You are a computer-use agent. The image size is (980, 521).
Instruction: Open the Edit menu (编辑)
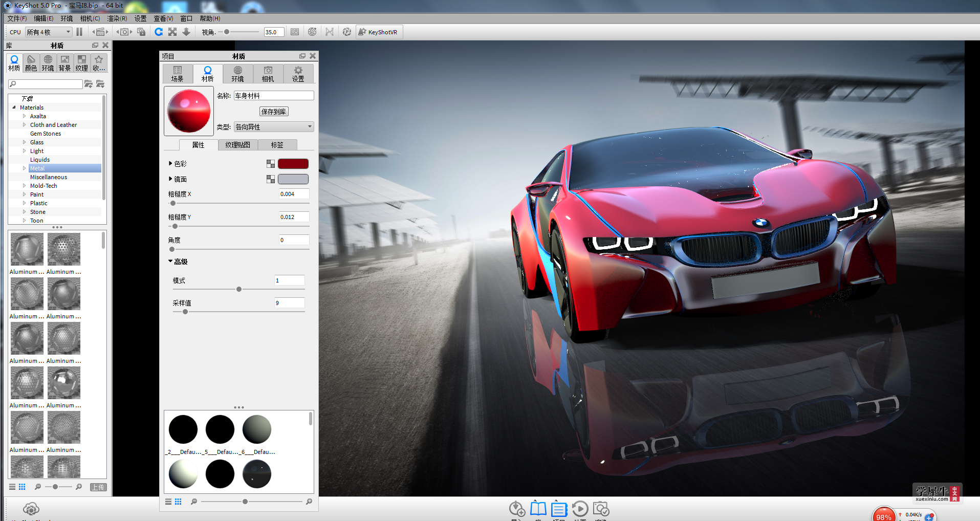43,18
